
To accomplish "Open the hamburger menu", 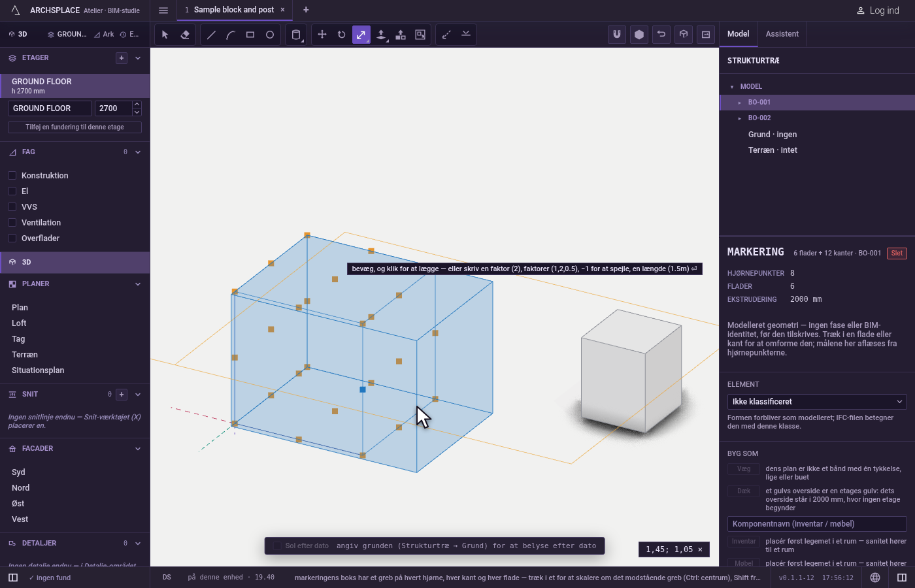I will (163, 10).
